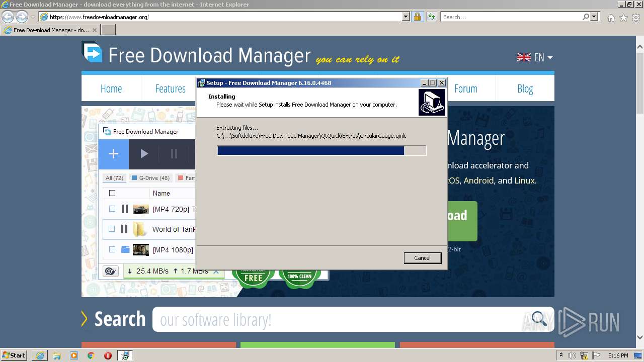Screen dimensions: 644x362
Task: Click the IE Favorites star icon
Action: pyautogui.click(x=623, y=18)
